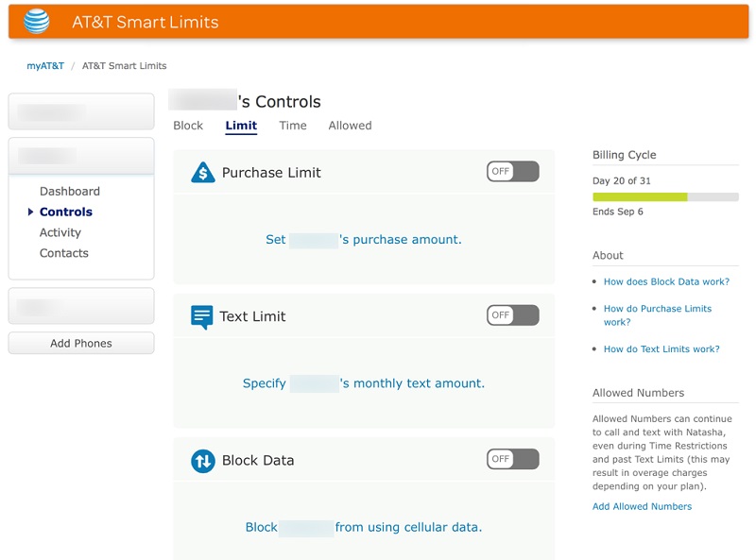Select the Allowed tab

click(x=350, y=126)
